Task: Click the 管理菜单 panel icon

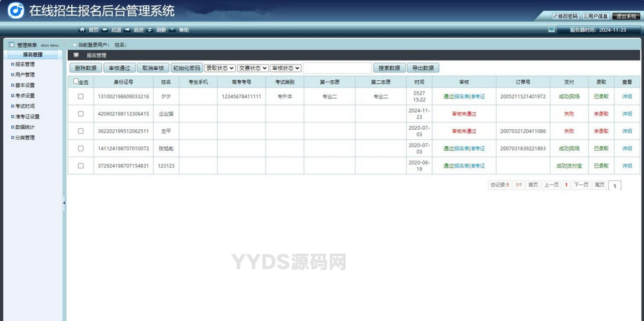Action: coord(11,45)
